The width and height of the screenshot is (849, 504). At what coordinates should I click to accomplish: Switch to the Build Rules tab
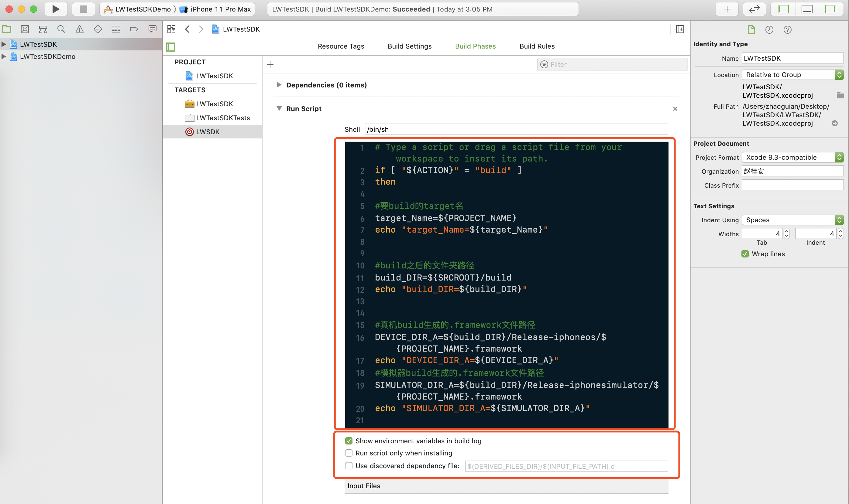537,46
